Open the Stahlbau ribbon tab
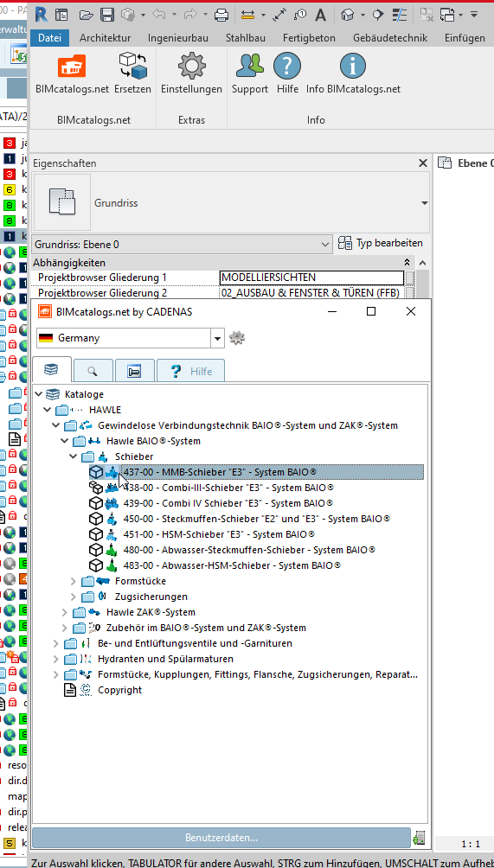 click(x=246, y=38)
